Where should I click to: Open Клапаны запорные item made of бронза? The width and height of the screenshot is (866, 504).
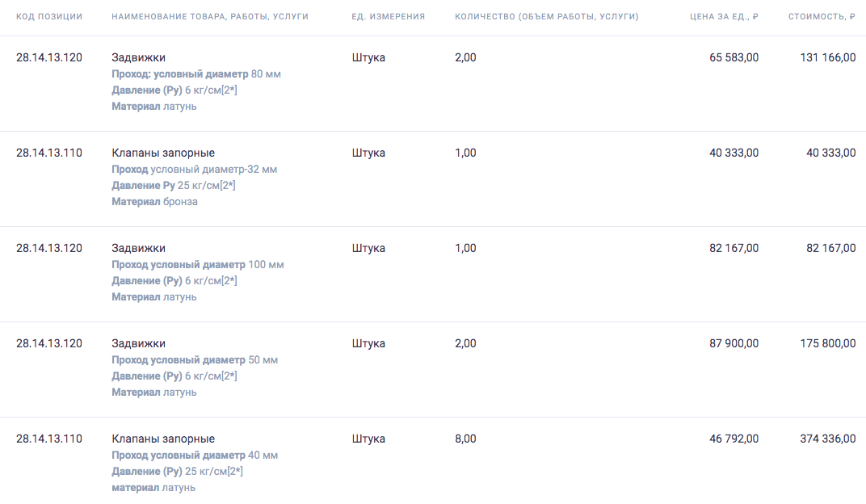[x=163, y=153]
